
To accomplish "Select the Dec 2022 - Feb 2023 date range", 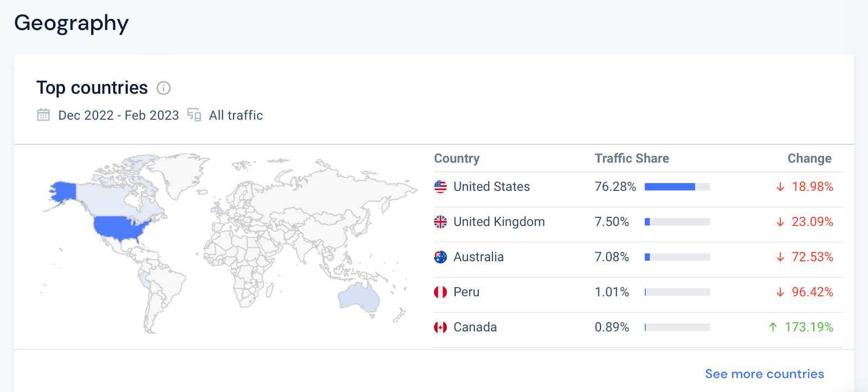I will point(118,116).
